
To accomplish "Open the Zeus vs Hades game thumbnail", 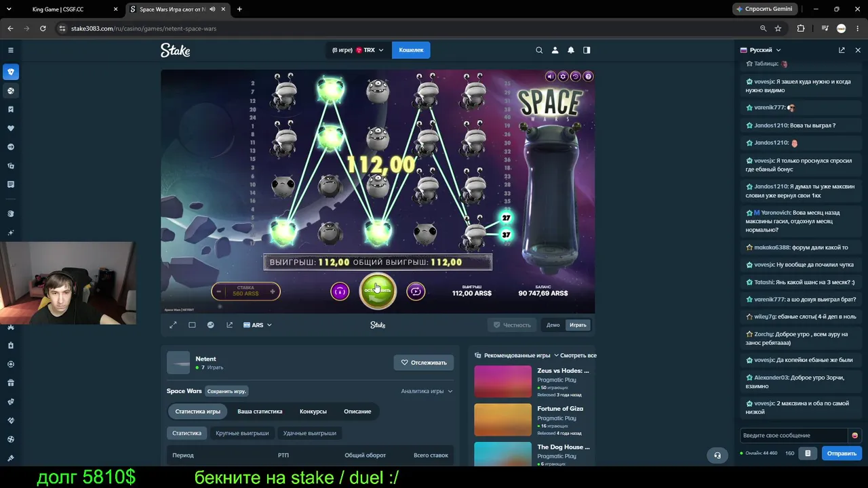I will coord(502,382).
